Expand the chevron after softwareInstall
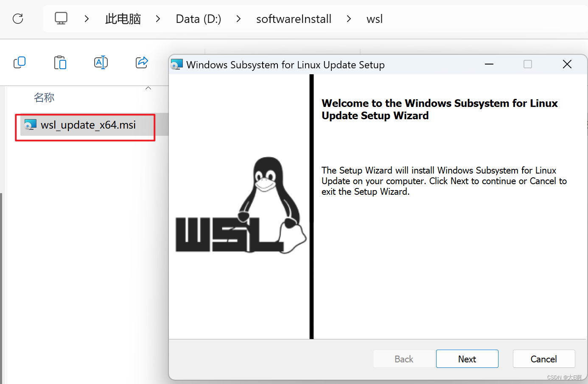Viewport: 588px width, 384px height. [x=349, y=19]
